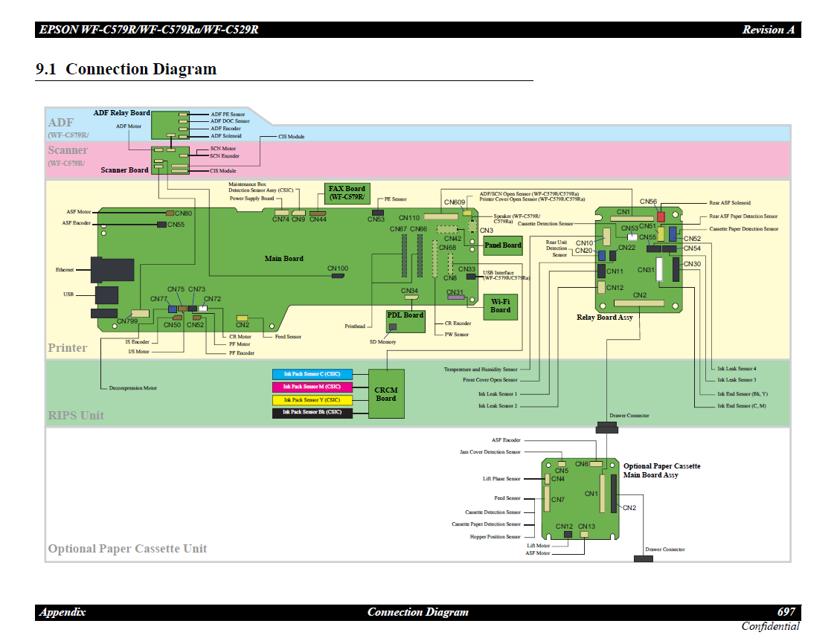The width and height of the screenshot is (837, 644).
Task: Select the CN100 connector on Main Board
Action: tap(339, 276)
